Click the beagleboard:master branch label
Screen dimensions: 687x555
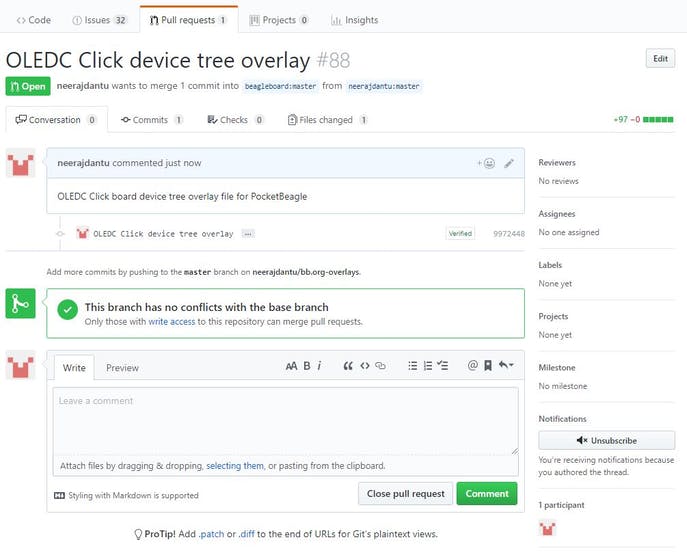point(280,86)
